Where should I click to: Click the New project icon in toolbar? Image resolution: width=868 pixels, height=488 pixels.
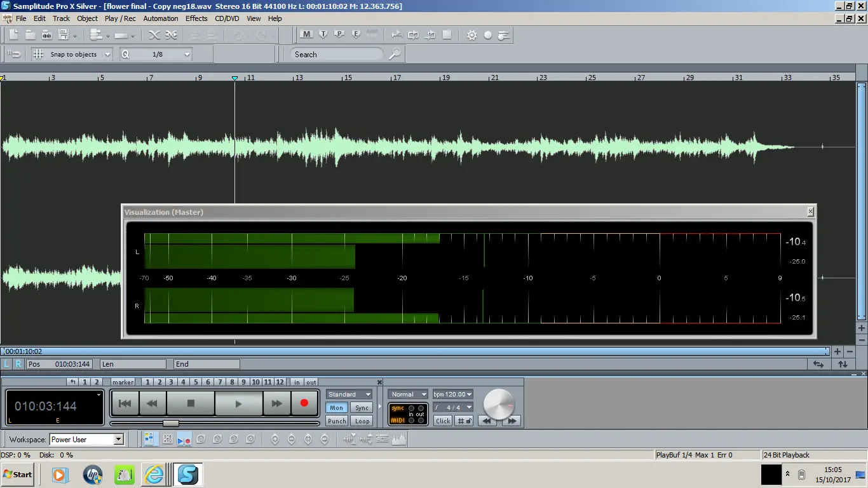click(13, 35)
